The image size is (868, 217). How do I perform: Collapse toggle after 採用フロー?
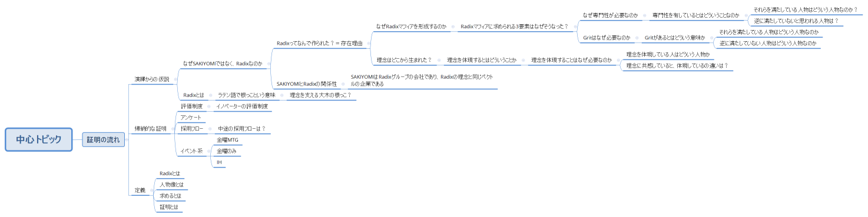point(210,129)
